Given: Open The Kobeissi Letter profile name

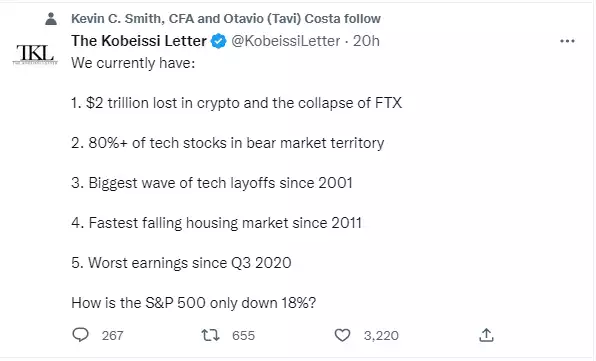Looking at the screenshot, I should coord(139,41).
